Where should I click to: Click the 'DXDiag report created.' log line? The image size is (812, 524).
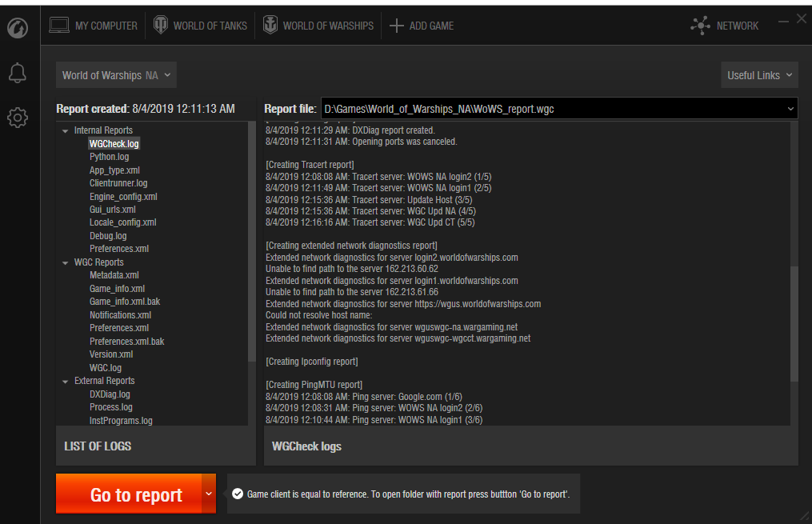[x=350, y=130]
